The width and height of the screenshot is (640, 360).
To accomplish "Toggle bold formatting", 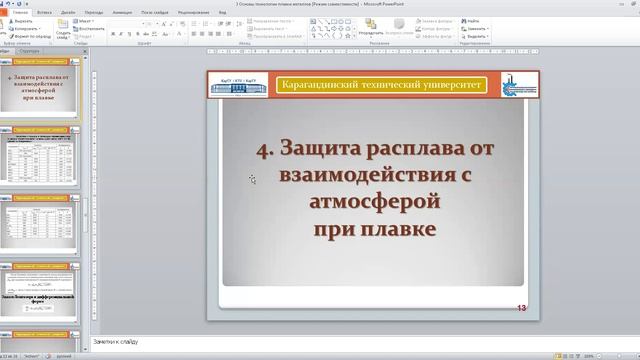I will point(113,34).
